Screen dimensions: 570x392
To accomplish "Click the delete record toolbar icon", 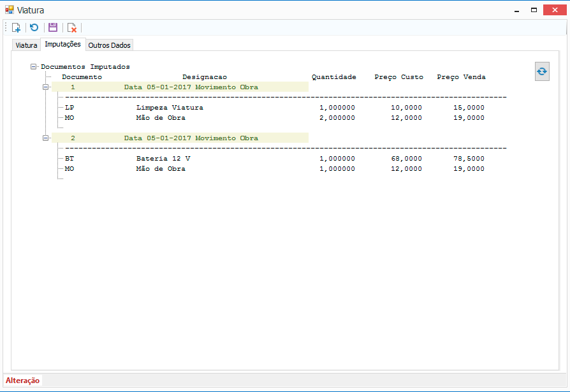I will (x=72, y=27).
